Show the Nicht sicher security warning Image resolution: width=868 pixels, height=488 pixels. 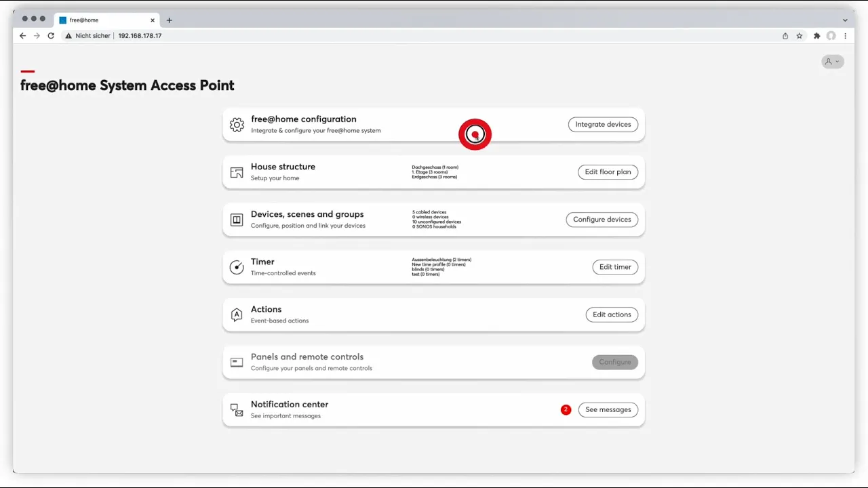click(88, 36)
